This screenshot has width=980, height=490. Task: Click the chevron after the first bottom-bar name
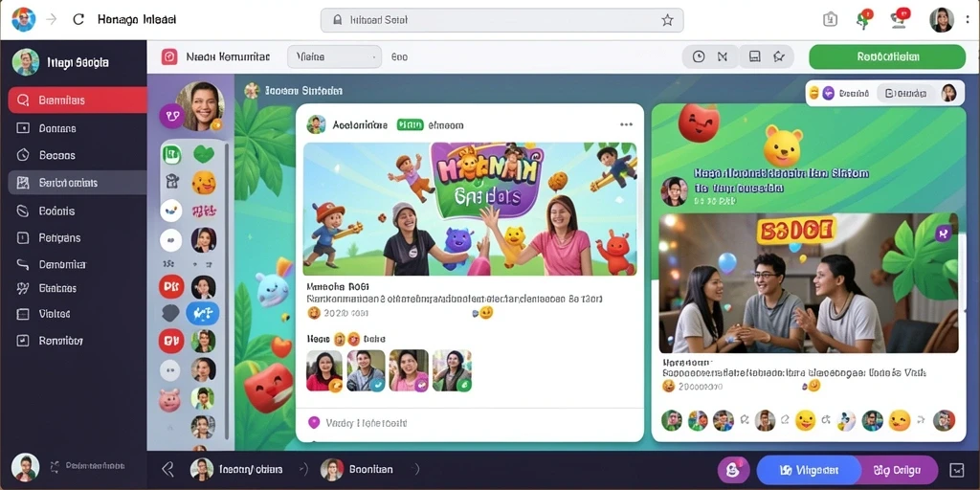point(303,469)
